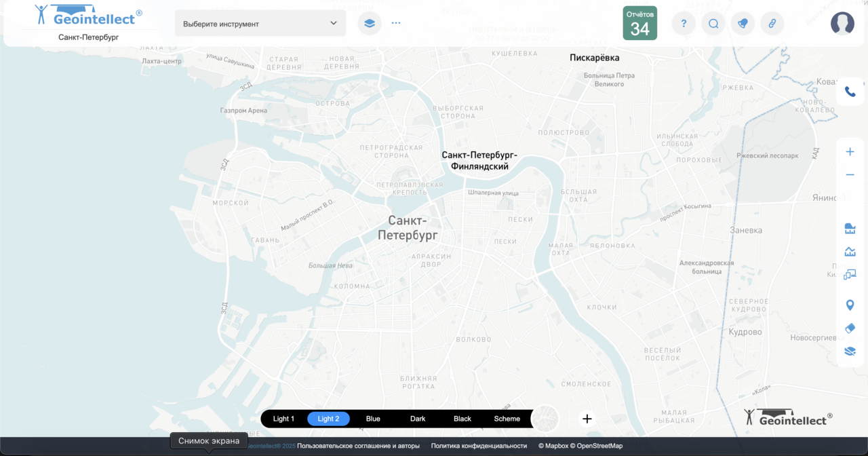Open the layers stack icon in top bar
Viewport: 868px width, 456px height.
click(369, 23)
